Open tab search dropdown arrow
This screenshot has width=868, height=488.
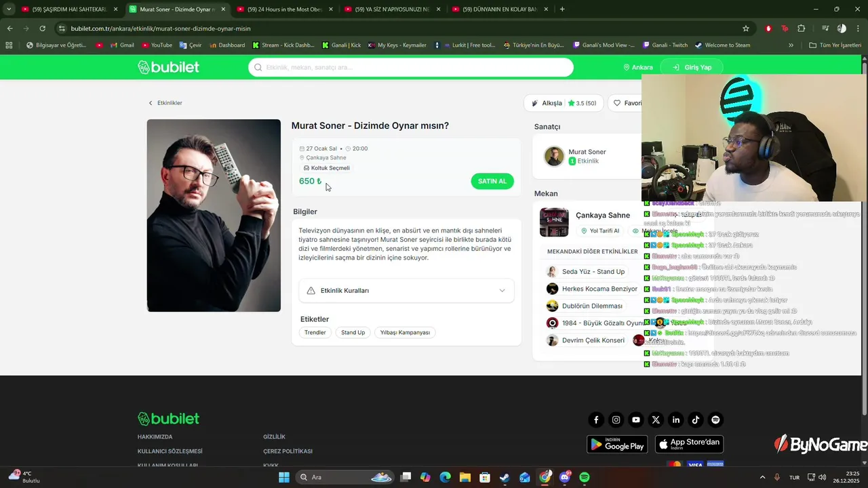click(9, 9)
